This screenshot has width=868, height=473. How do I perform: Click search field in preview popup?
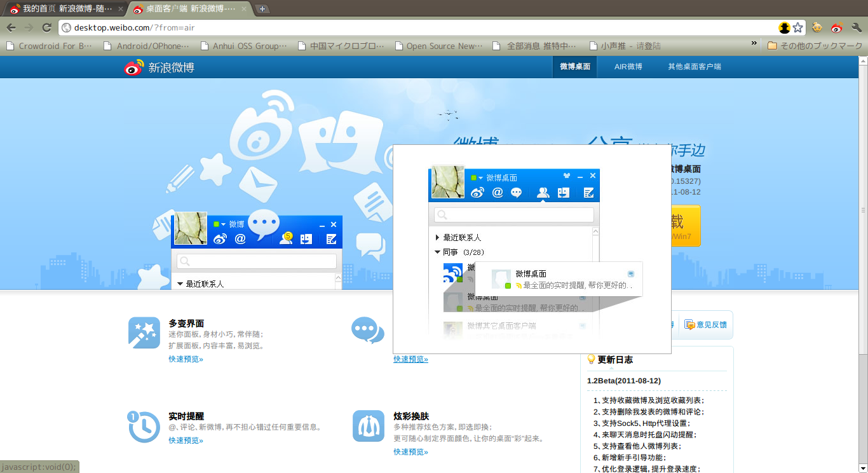pos(514,215)
